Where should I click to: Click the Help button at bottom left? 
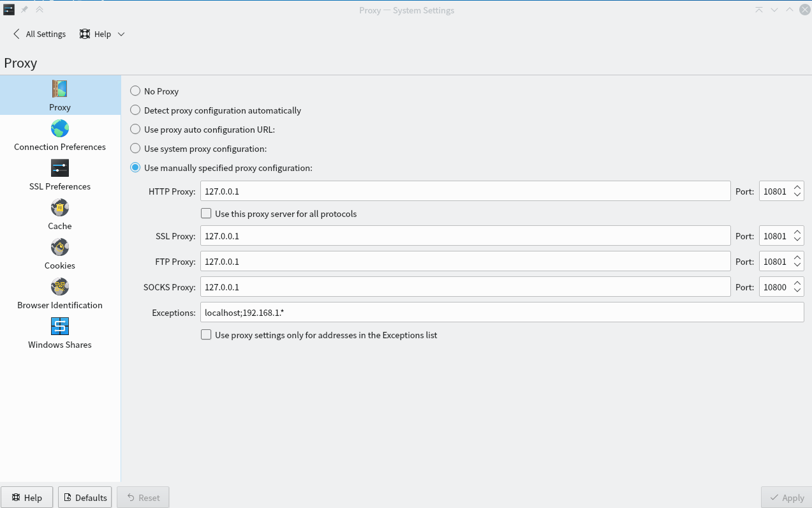[x=27, y=497]
